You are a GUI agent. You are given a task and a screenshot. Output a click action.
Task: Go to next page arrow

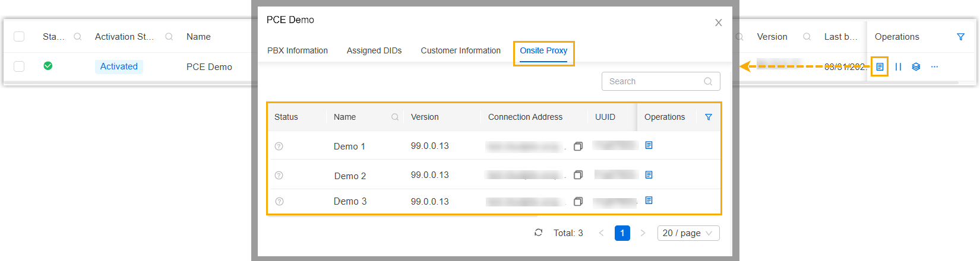[643, 233]
